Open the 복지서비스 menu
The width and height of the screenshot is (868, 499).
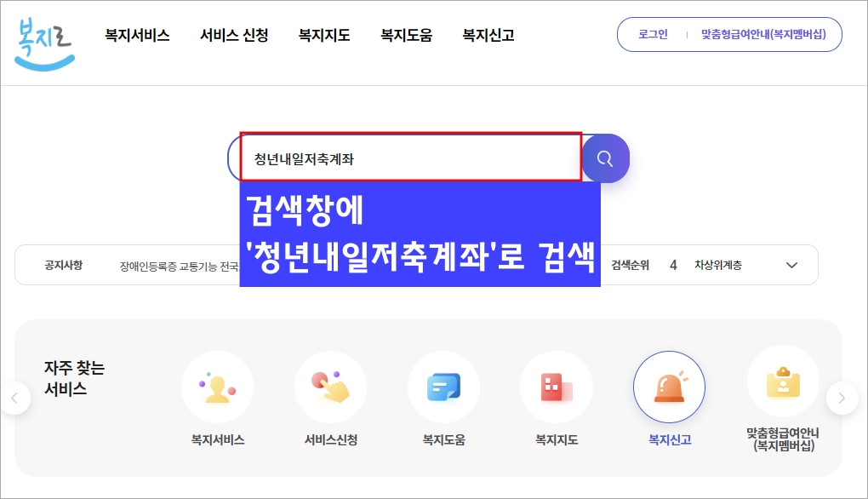(137, 36)
